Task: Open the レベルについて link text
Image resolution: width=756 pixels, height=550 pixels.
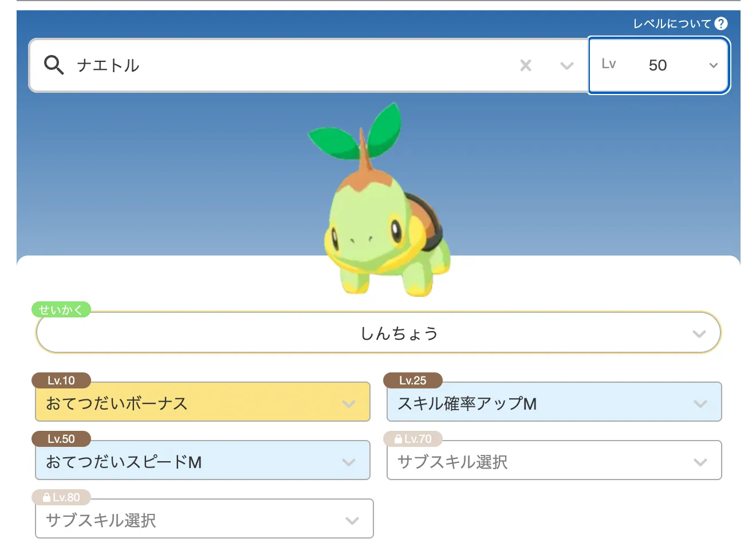Action: tap(672, 23)
